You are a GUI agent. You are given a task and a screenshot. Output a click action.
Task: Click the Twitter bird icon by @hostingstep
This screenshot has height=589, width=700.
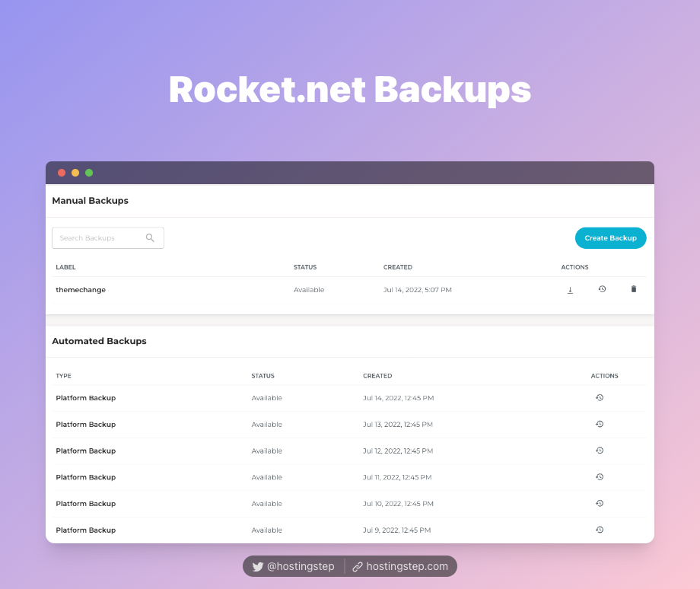coord(258,567)
